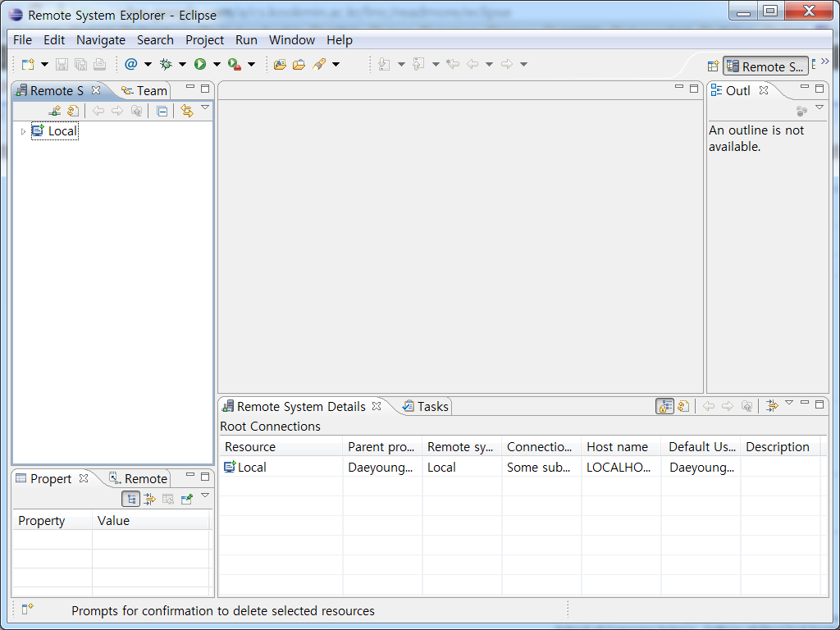This screenshot has width=840, height=630.
Task: Click the fast view icon in status bar
Action: (x=28, y=609)
